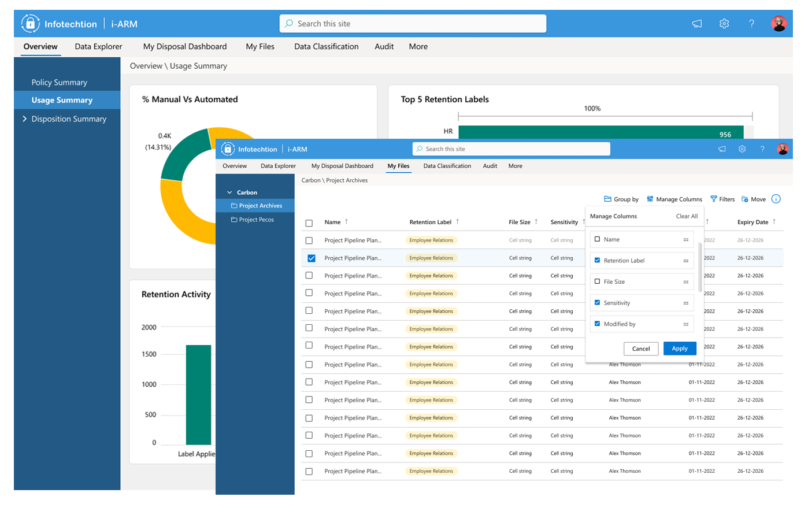Toggle the select-all checkbox in the table header
Screen dimensions: 812x530
(309, 223)
